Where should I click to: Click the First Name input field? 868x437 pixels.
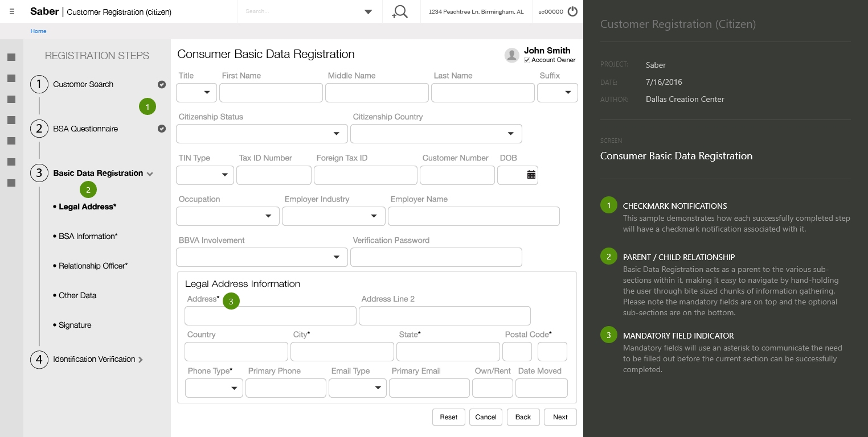click(271, 93)
